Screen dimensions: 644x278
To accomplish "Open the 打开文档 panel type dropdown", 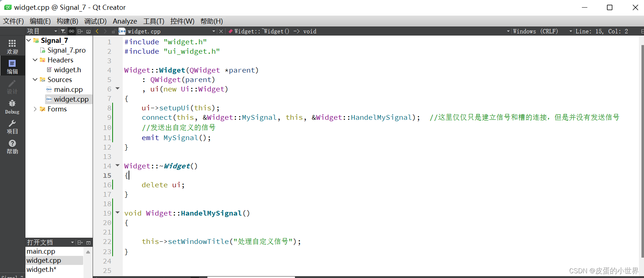I will click(x=50, y=242).
